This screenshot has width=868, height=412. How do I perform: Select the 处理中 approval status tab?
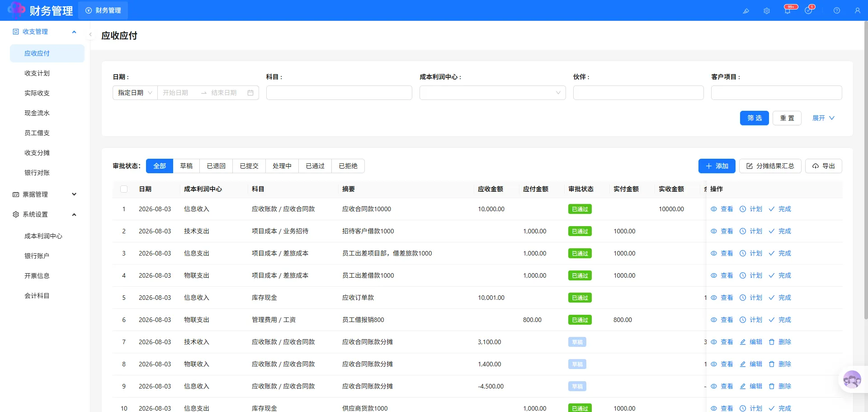pos(282,166)
